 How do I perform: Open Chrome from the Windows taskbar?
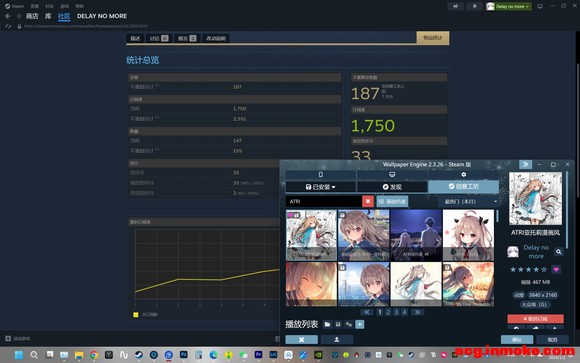(94, 355)
